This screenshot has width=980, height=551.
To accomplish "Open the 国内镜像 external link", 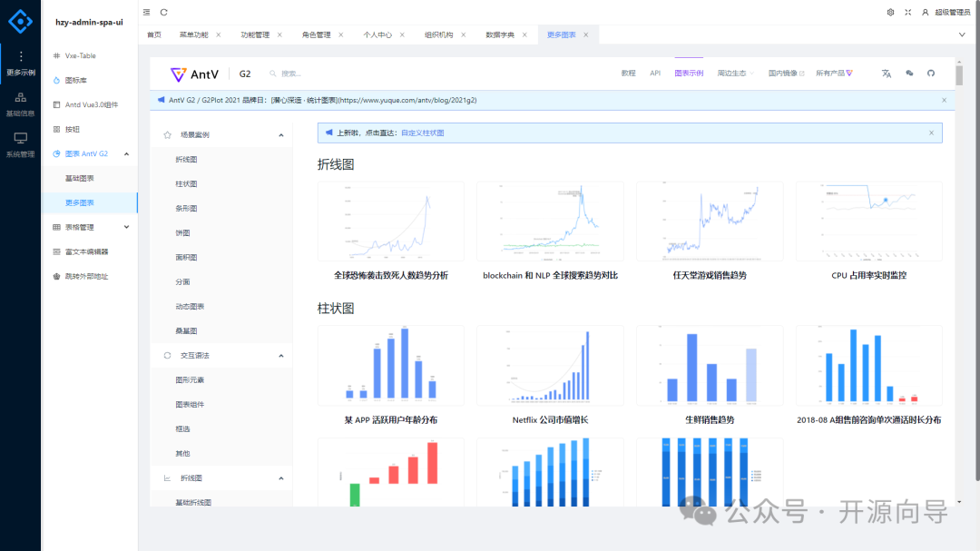I will pos(786,74).
